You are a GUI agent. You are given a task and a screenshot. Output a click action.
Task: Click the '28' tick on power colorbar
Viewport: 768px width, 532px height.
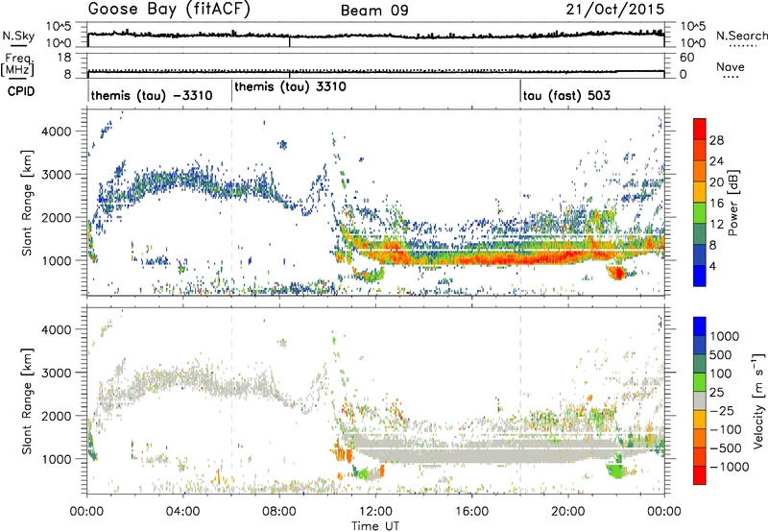716,140
